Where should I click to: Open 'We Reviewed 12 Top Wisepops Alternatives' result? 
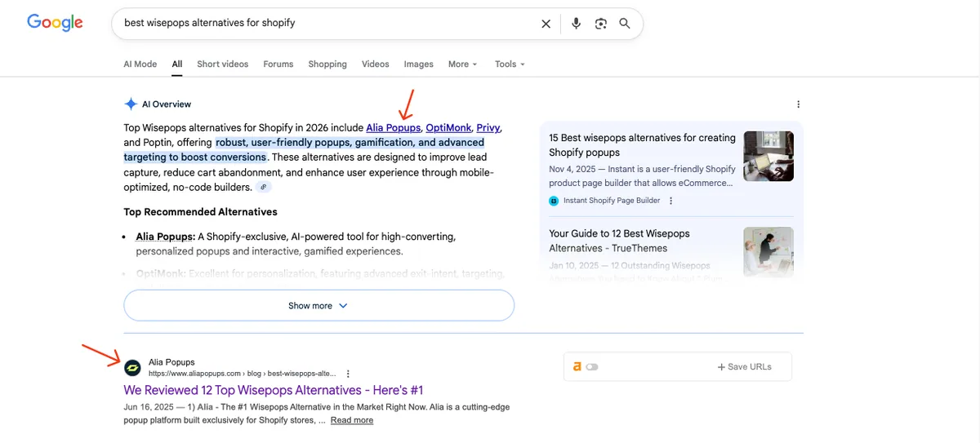pyautogui.click(x=273, y=390)
